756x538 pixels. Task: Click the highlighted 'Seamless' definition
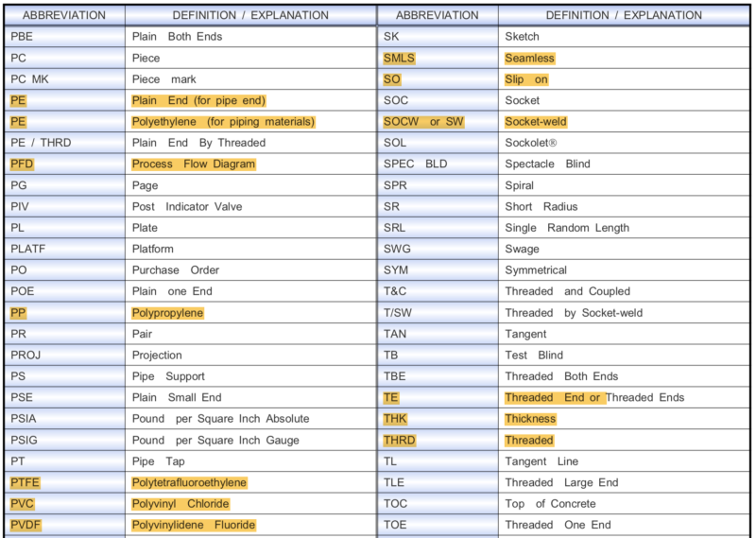[529, 58]
